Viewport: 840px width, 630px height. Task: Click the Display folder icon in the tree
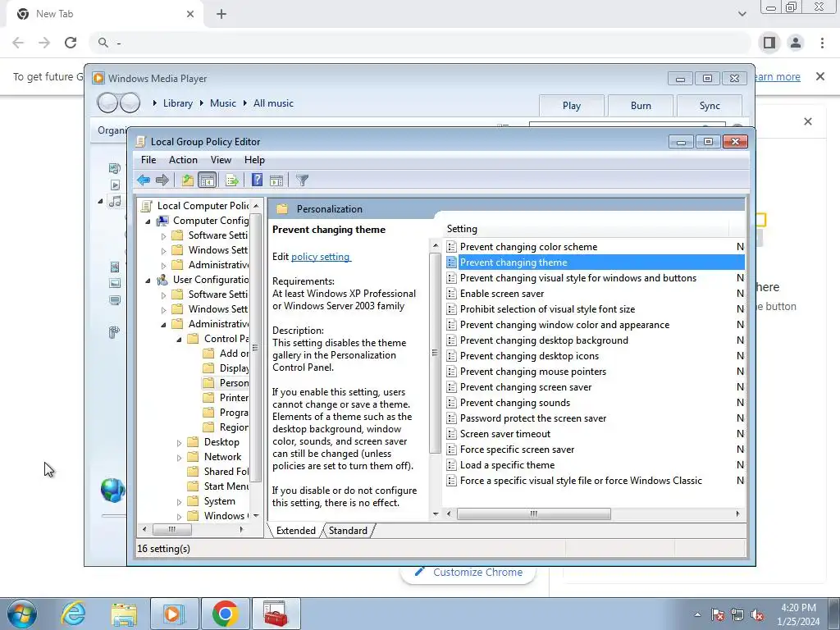208,368
